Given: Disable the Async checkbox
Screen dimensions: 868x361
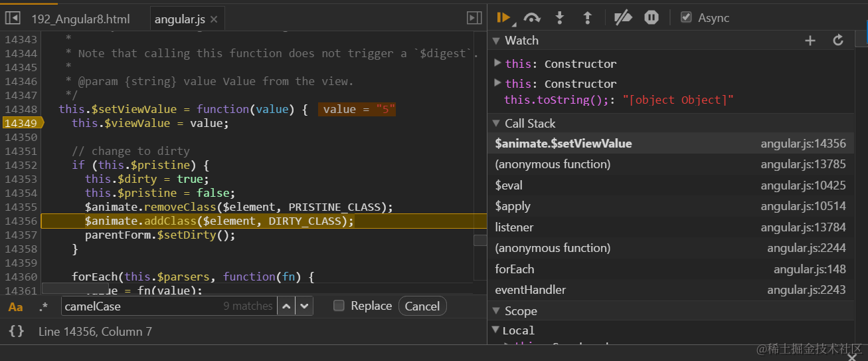Looking at the screenshot, I should click(x=686, y=18).
